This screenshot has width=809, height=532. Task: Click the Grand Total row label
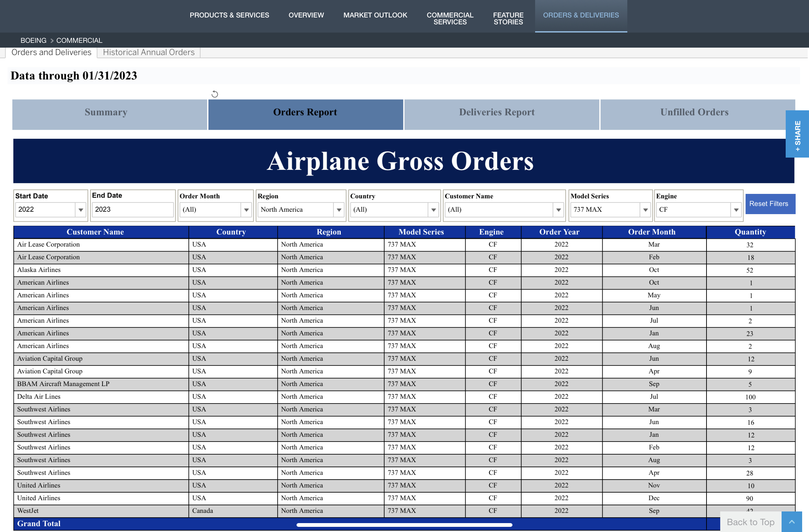(x=39, y=524)
